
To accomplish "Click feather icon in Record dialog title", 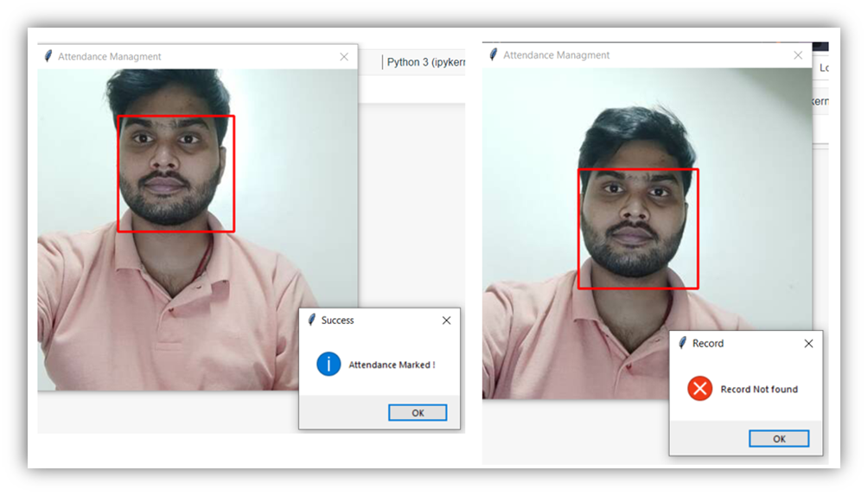I will (x=682, y=343).
